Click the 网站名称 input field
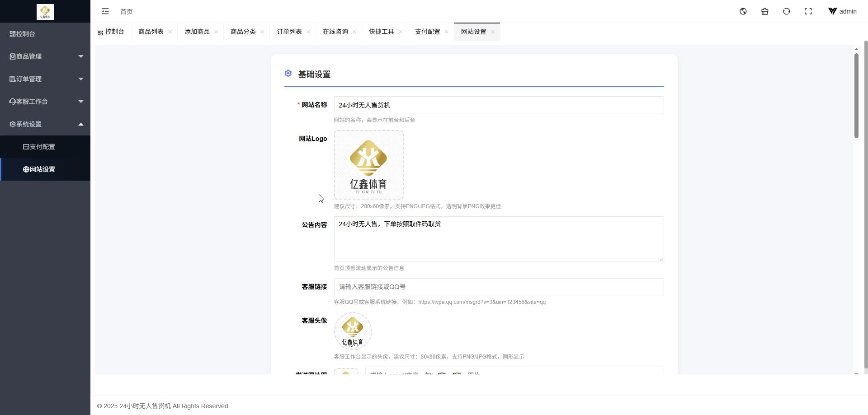The width and height of the screenshot is (868, 415). click(499, 105)
